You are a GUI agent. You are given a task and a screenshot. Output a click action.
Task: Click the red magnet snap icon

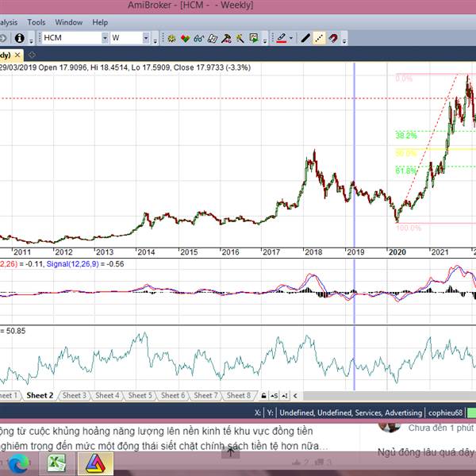333,37
